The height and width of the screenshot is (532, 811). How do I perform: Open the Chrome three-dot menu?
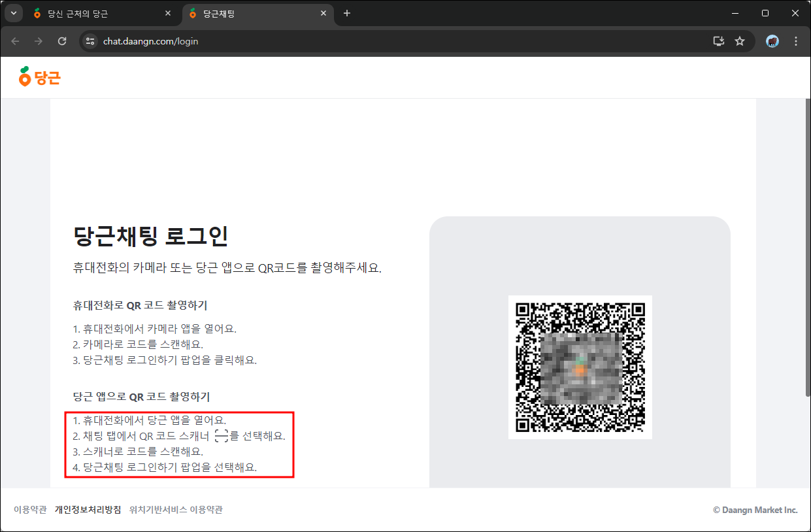796,41
